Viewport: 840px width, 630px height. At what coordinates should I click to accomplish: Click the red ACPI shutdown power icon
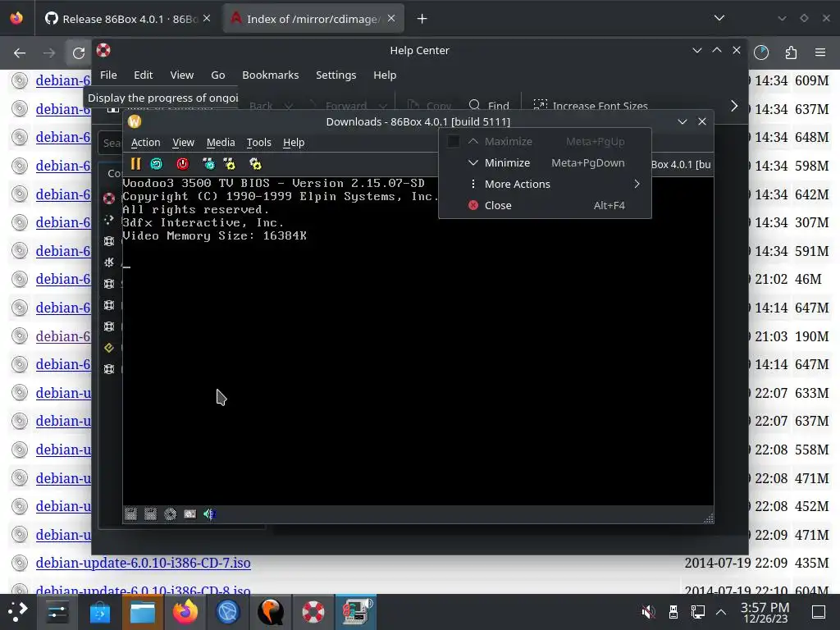click(183, 164)
